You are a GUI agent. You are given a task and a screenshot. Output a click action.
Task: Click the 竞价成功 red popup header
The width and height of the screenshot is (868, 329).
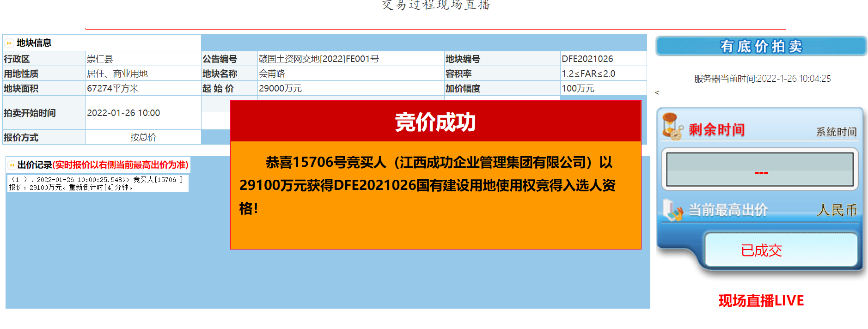coord(435,122)
